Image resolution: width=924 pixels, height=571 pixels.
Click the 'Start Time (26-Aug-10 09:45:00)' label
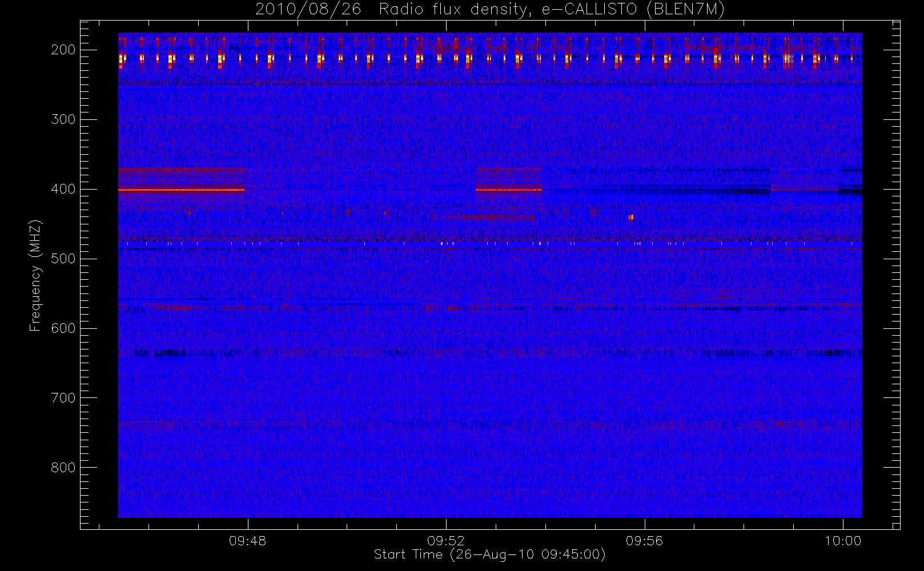pyautogui.click(x=489, y=554)
